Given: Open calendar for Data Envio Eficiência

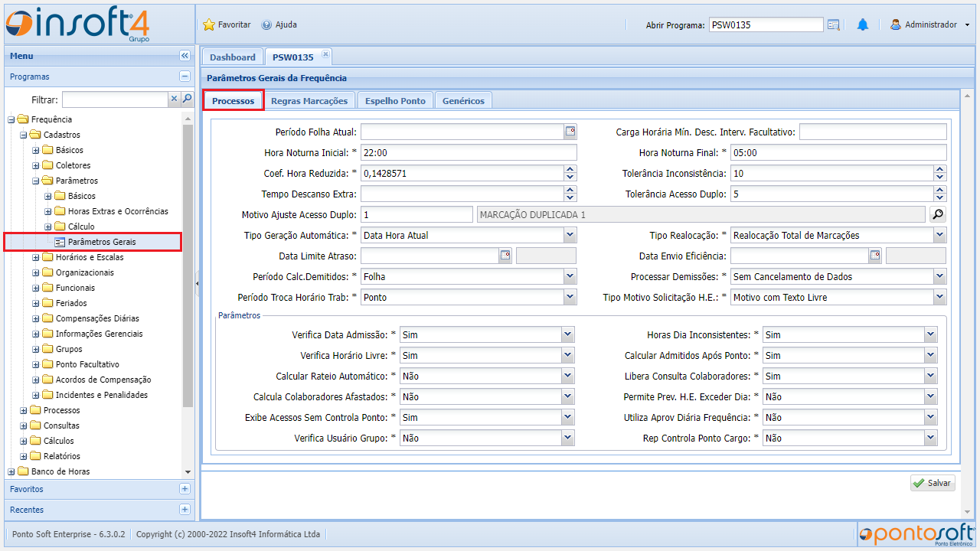Looking at the screenshot, I should point(875,256).
